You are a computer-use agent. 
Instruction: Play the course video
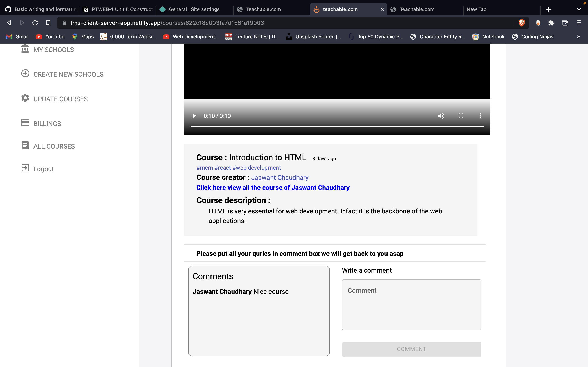(194, 116)
